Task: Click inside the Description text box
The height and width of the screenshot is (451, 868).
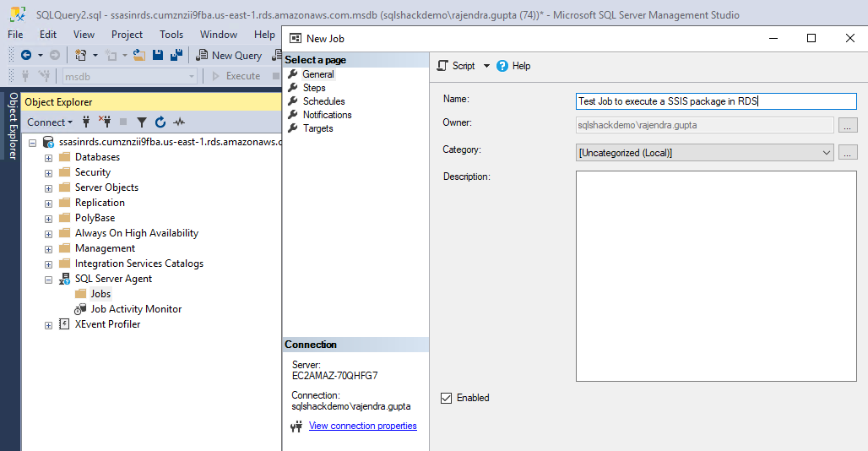Action: (716, 275)
